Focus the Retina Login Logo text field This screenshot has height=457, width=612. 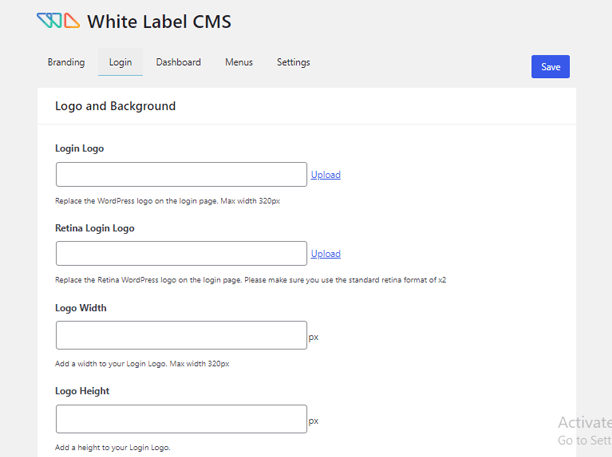coord(181,254)
